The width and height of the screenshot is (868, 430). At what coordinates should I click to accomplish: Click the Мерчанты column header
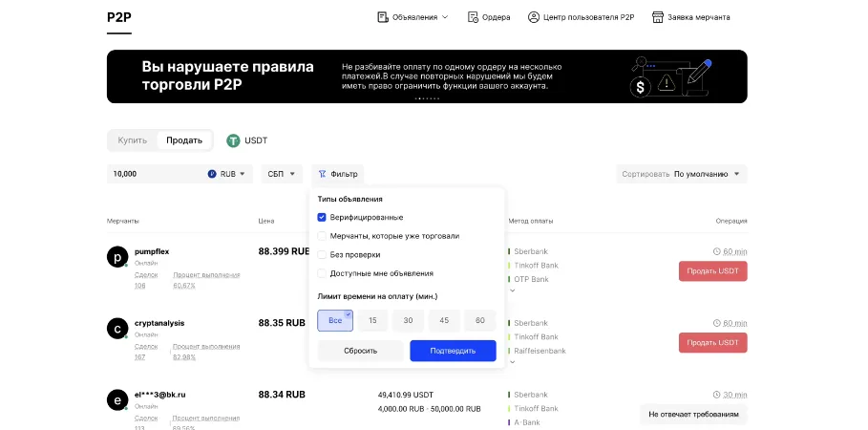pyautogui.click(x=123, y=221)
